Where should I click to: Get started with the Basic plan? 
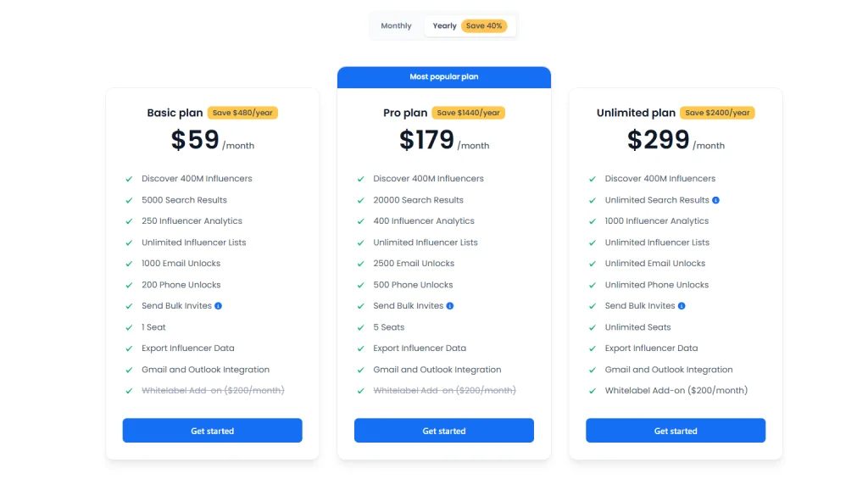pyautogui.click(x=212, y=431)
